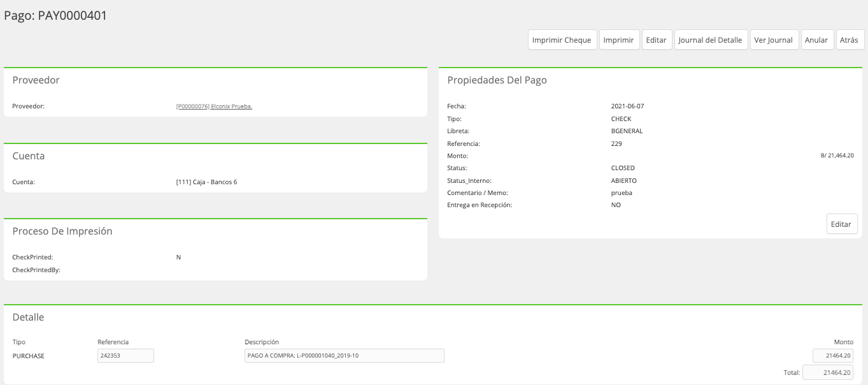
Task: Select the memo value prueba
Action: (x=622, y=193)
